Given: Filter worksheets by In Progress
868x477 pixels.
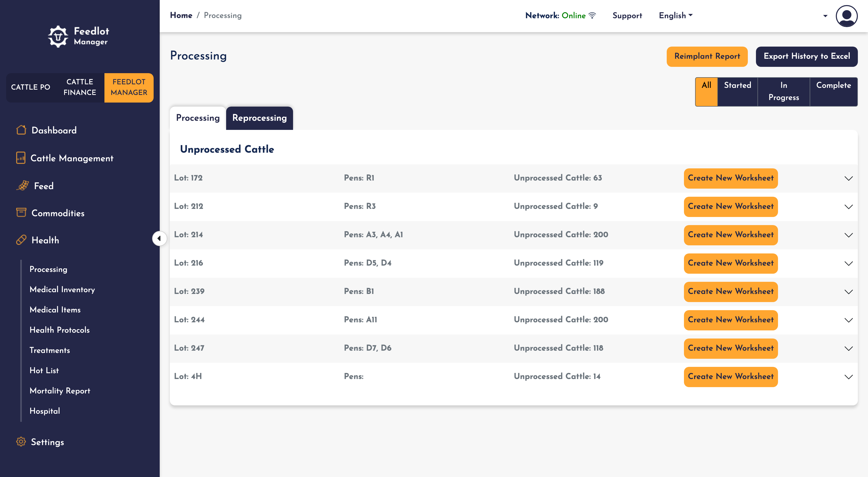Looking at the screenshot, I should [783, 92].
